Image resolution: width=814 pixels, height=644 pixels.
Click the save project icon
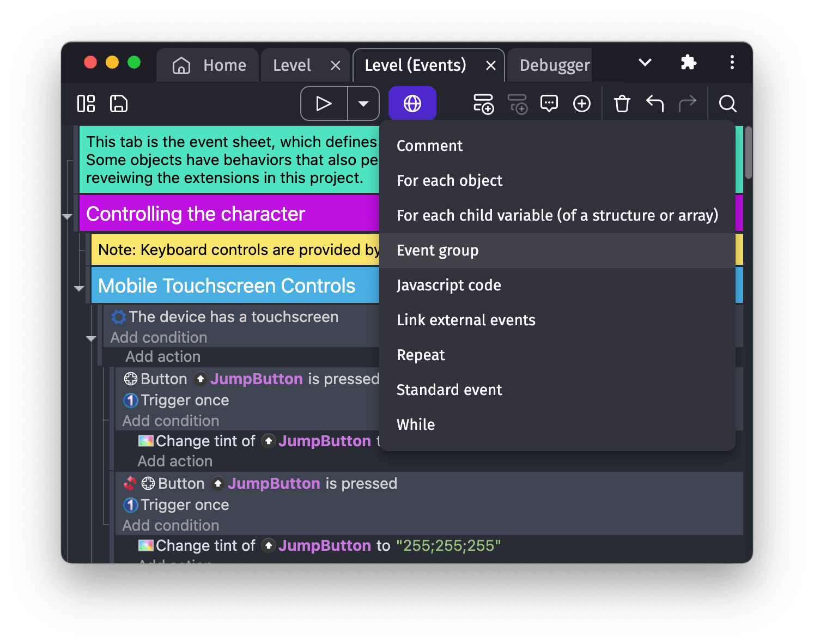119,104
